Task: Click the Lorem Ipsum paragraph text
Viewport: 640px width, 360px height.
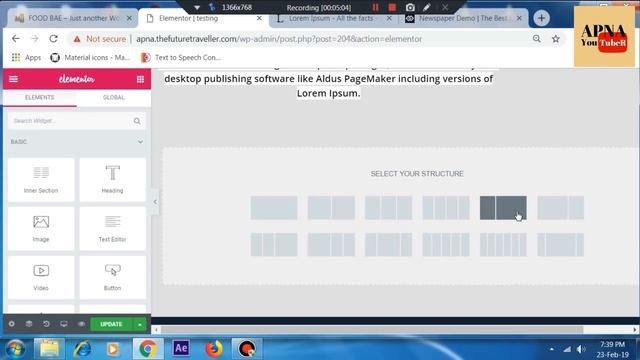Action: click(x=329, y=86)
